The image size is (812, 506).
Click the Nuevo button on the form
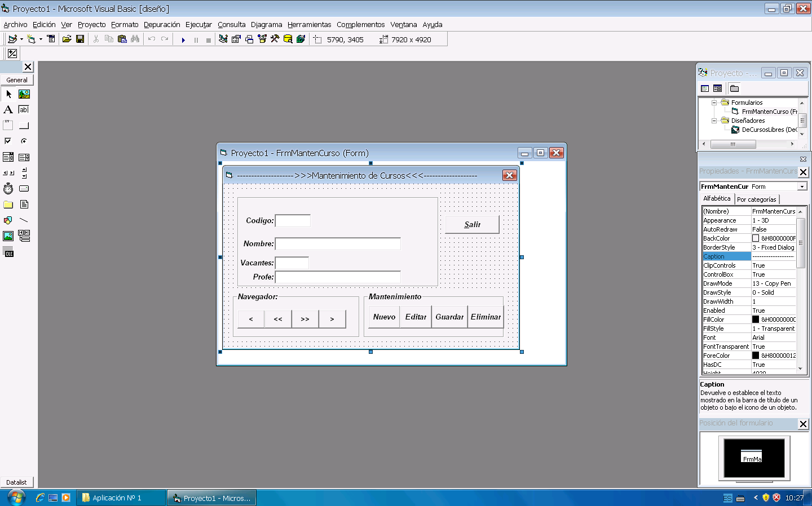coord(384,317)
